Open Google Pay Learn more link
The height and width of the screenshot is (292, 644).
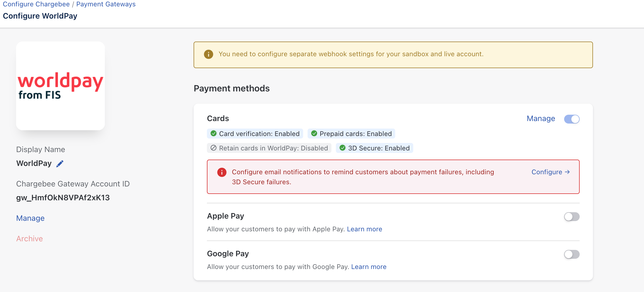(369, 267)
